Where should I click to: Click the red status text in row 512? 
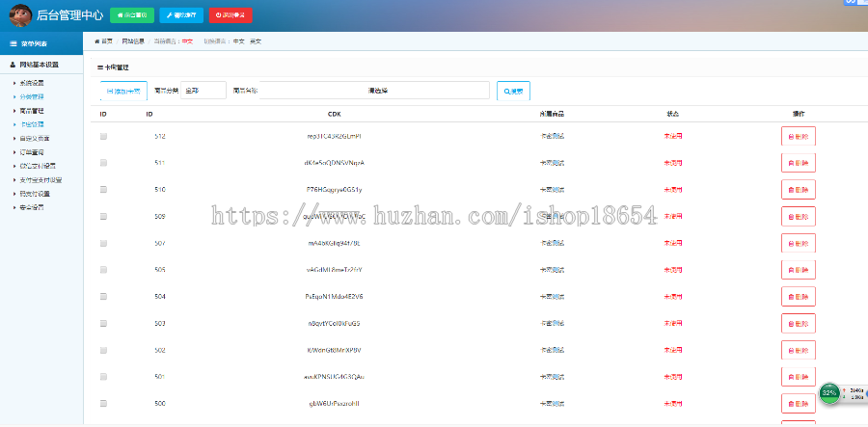click(672, 136)
